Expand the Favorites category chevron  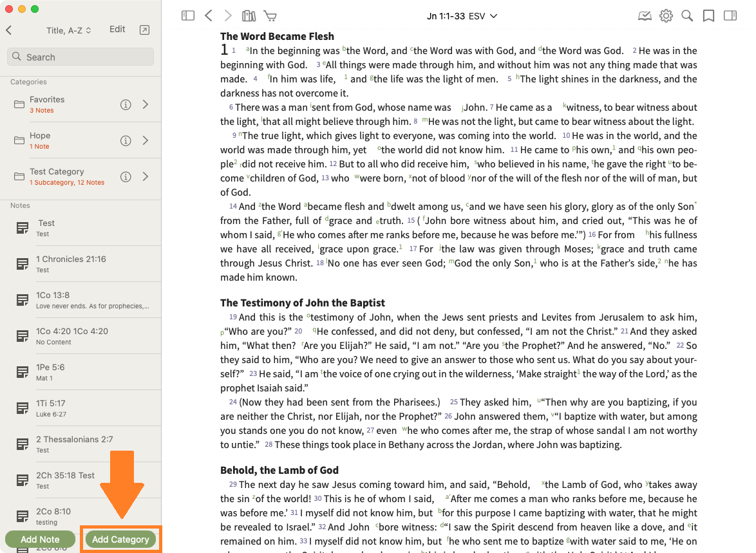pyautogui.click(x=146, y=105)
